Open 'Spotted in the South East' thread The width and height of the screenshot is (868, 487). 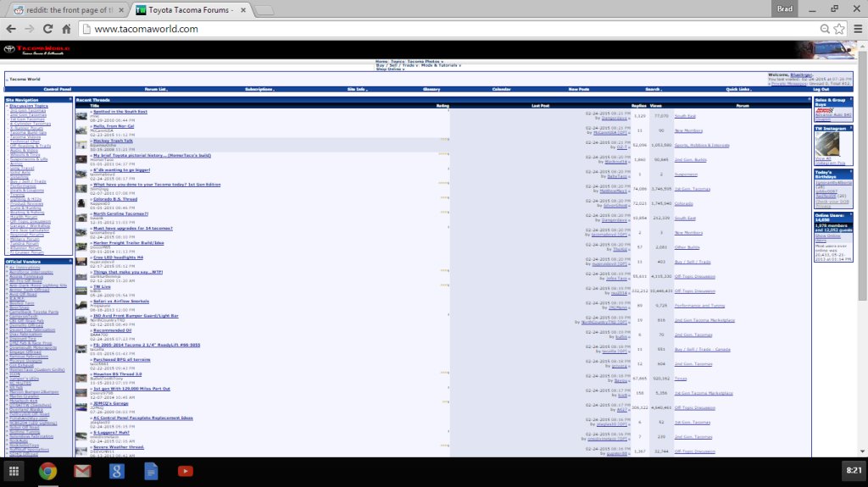tap(120, 112)
